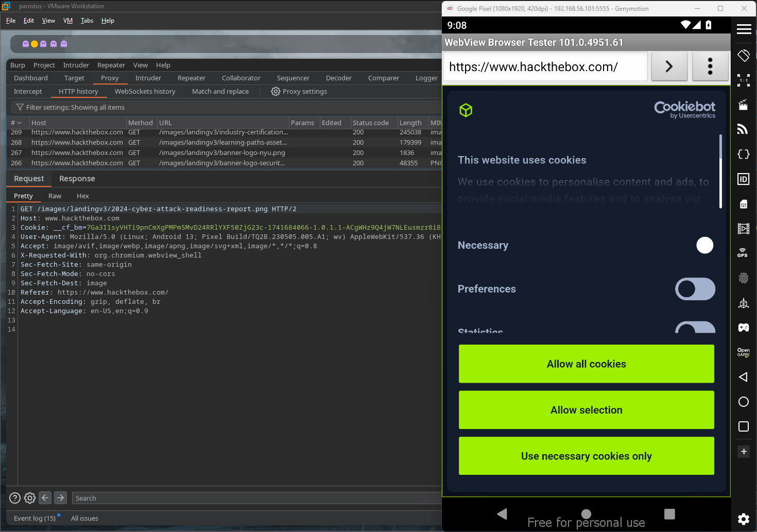757x532 pixels.
Task: Switch to the Raw view tab
Action: pos(55,196)
